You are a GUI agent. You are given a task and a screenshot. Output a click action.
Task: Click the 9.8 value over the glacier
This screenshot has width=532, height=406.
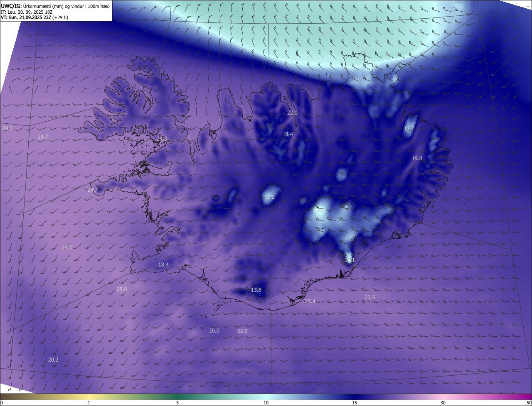[320, 210]
